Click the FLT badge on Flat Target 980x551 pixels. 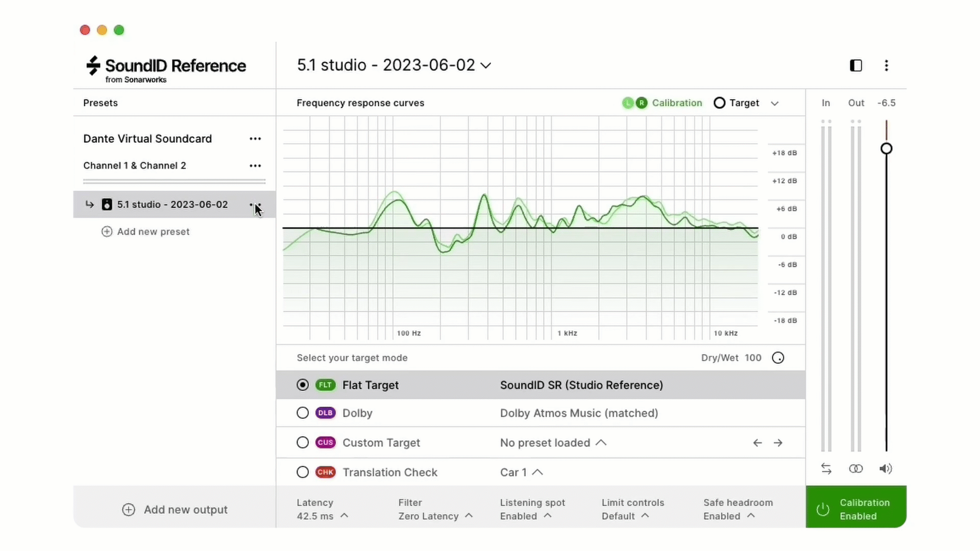click(325, 385)
